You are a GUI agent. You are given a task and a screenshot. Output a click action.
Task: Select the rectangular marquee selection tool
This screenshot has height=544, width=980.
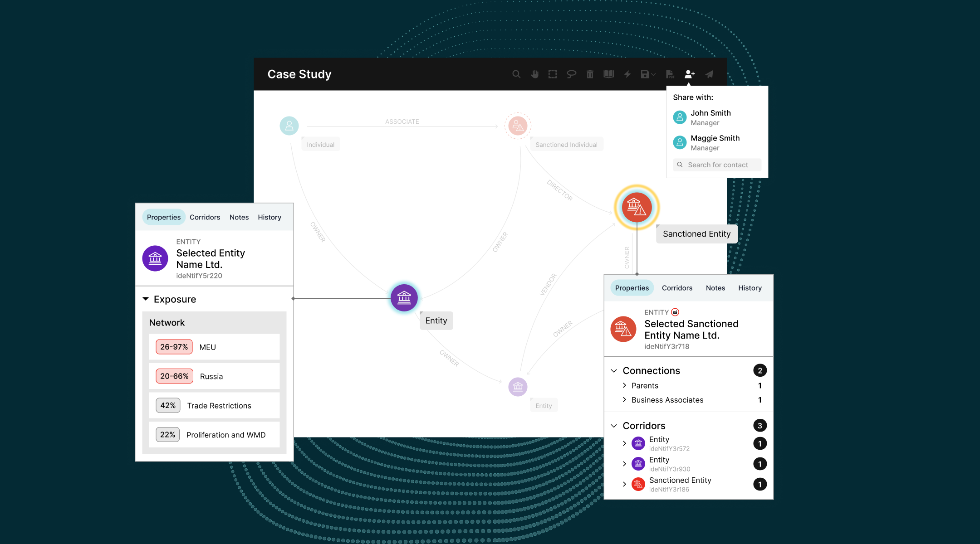coord(552,74)
